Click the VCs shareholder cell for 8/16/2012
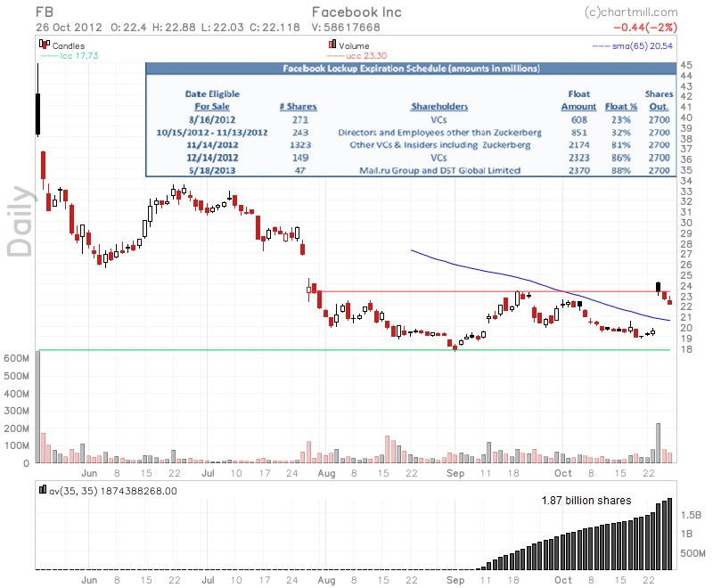 tap(438, 120)
